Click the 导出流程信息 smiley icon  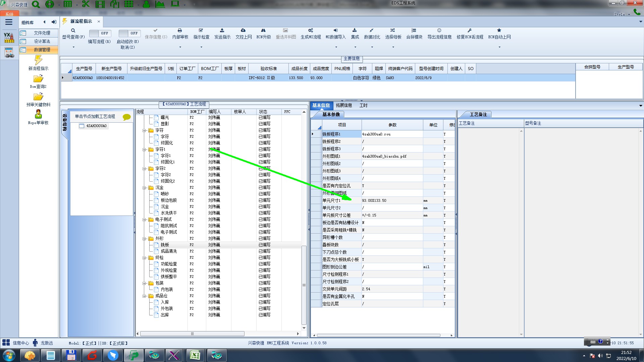(x=439, y=31)
